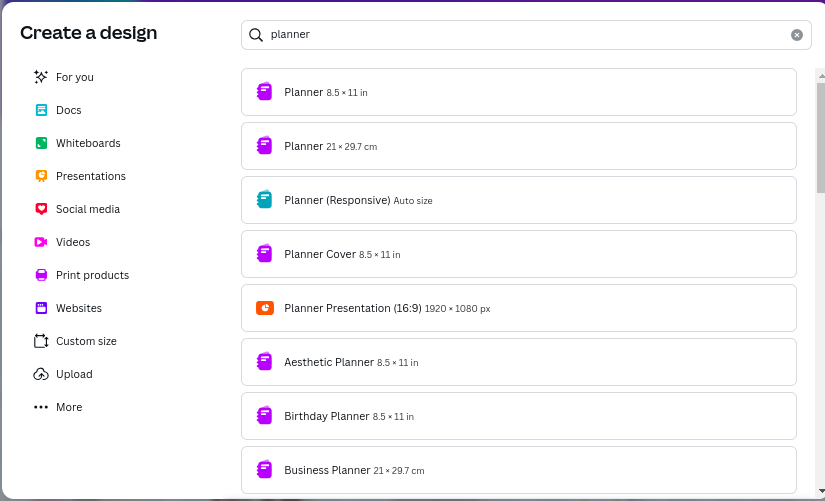Click the search field containing 'planner'

(x=526, y=35)
